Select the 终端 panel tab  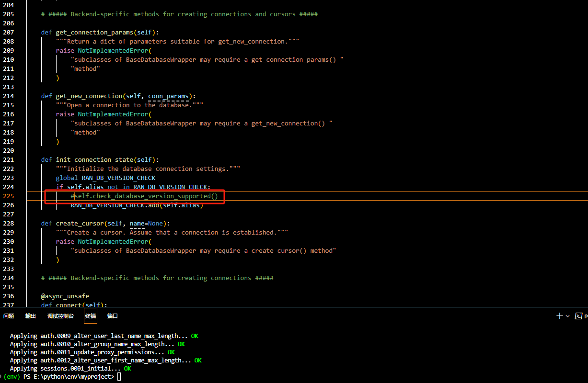(91, 316)
